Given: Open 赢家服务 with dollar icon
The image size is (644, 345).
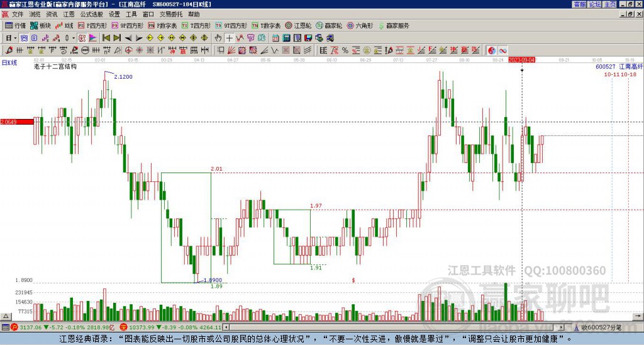Looking at the screenshot, I should (394, 25).
